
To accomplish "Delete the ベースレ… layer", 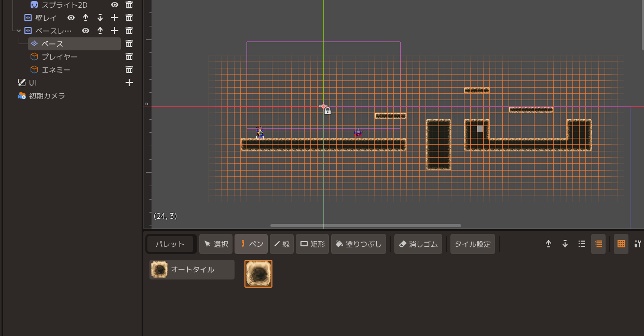I will (129, 31).
